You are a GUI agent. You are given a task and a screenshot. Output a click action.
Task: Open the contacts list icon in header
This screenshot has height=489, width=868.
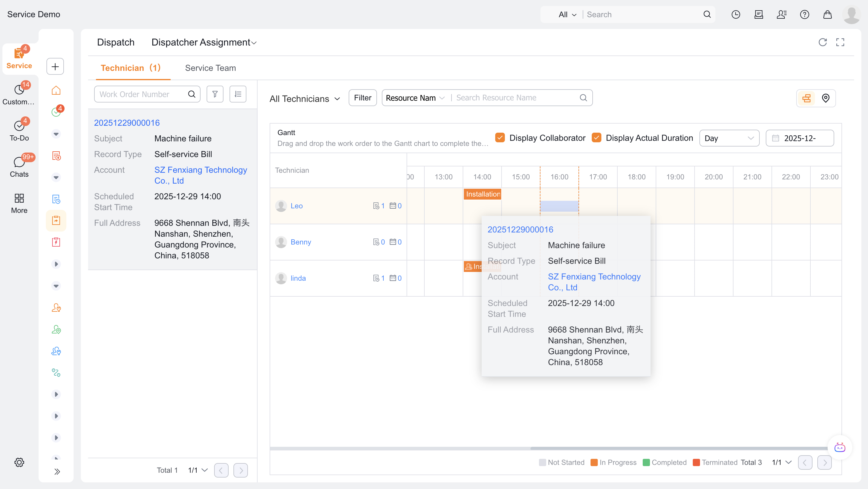point(781,14)
